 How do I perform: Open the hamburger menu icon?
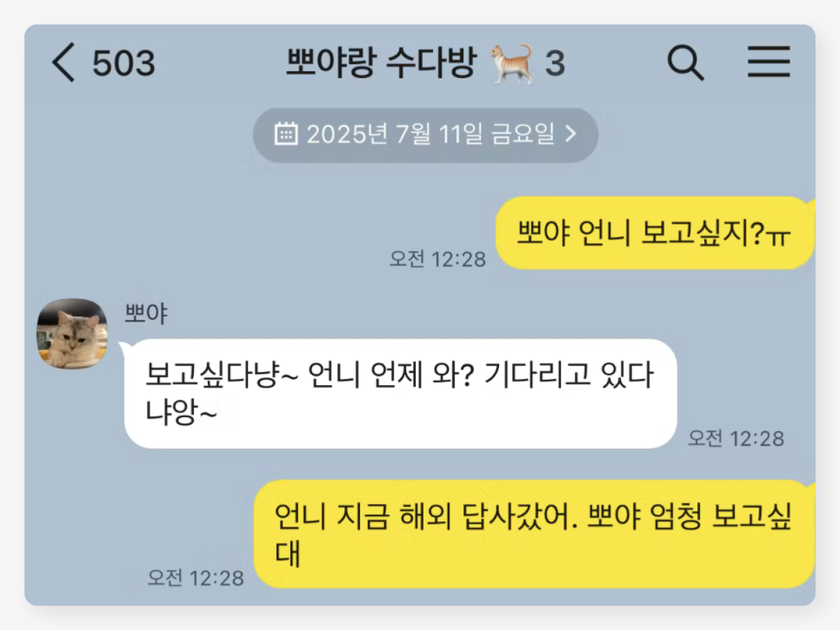click(x=769, y=62)
